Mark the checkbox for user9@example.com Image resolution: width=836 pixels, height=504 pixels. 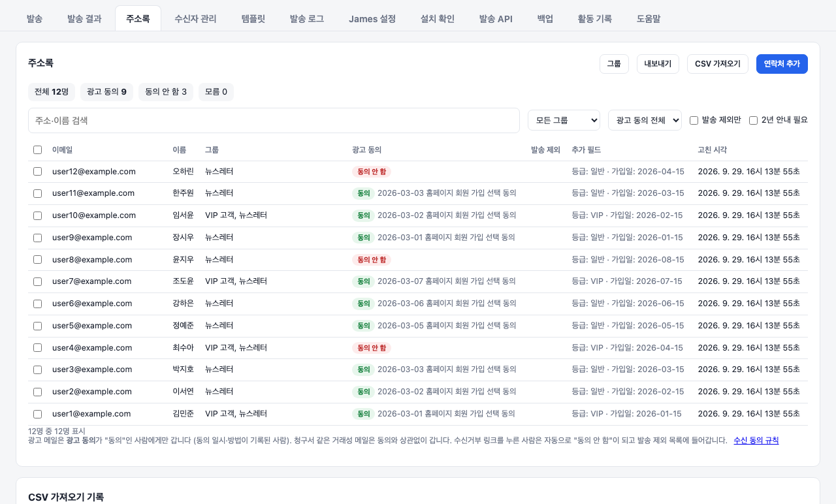coord(37,238)
